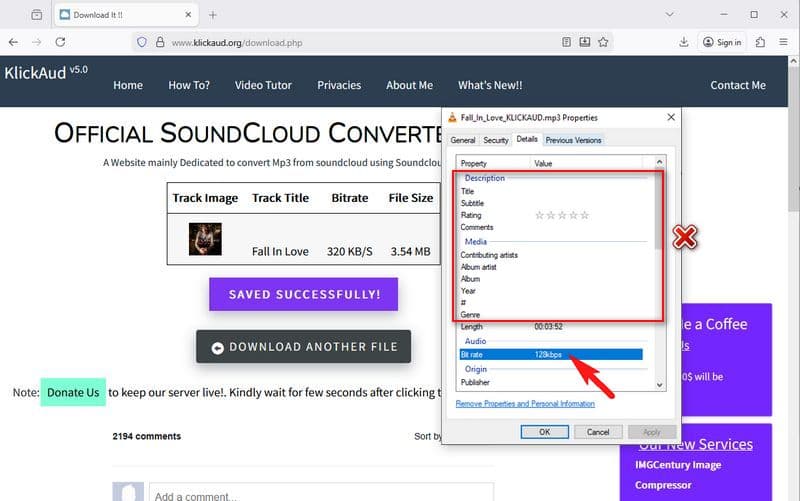The width and height of the screenshot is (800, 501).
Task: Click the Saved Successfully button
Action: pyautogui.click(x=303, y=295)
